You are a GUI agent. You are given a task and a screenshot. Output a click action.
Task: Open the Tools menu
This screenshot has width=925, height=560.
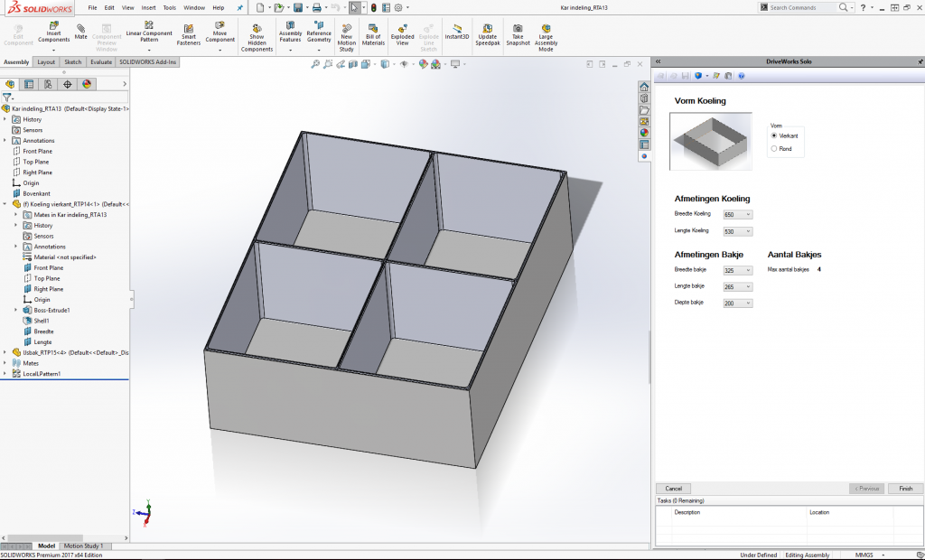pyautogui.click(x=169, y=7)
